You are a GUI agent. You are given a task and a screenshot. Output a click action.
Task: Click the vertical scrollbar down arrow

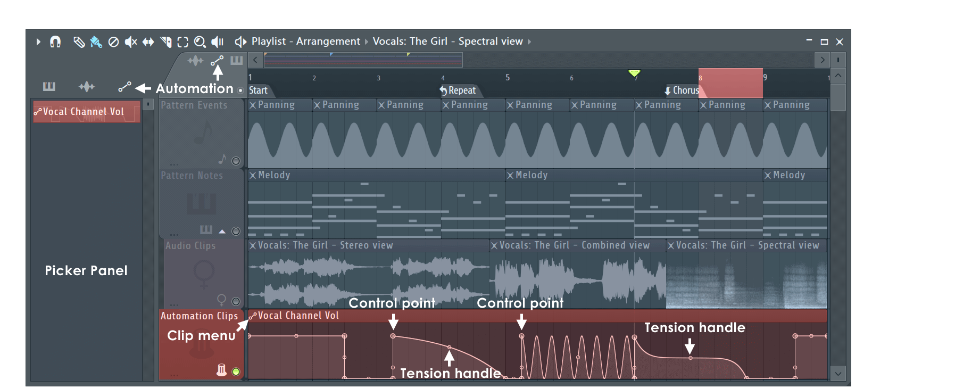[838, 373]
